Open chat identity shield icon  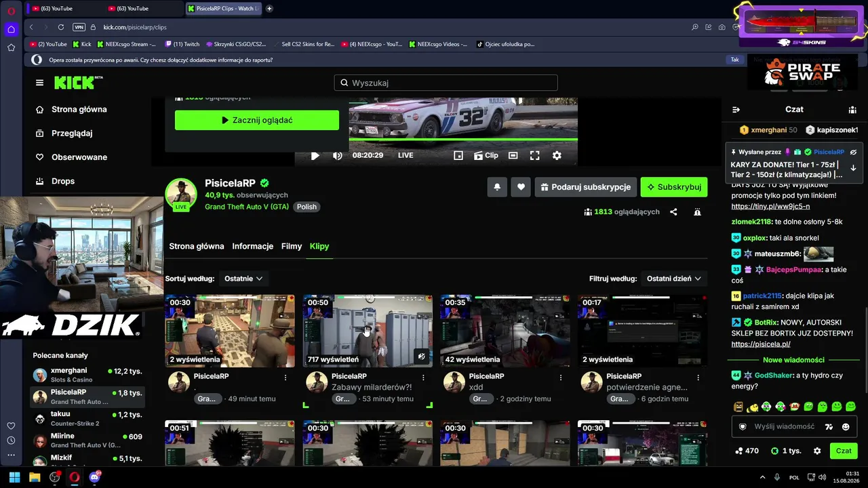click(x=743, y=427)
